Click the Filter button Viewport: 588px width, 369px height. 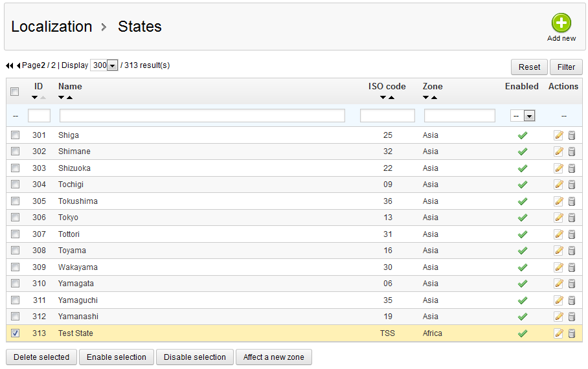[x=566, y=67]
